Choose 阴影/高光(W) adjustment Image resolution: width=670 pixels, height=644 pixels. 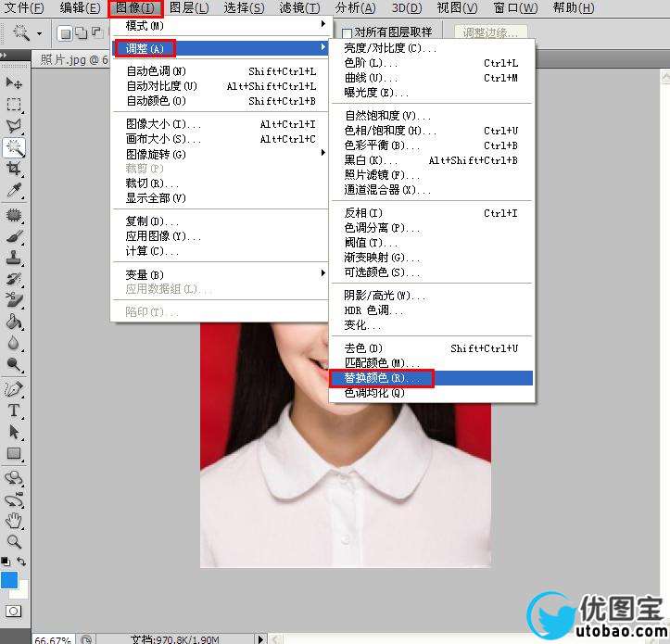(x=432, y=296)
